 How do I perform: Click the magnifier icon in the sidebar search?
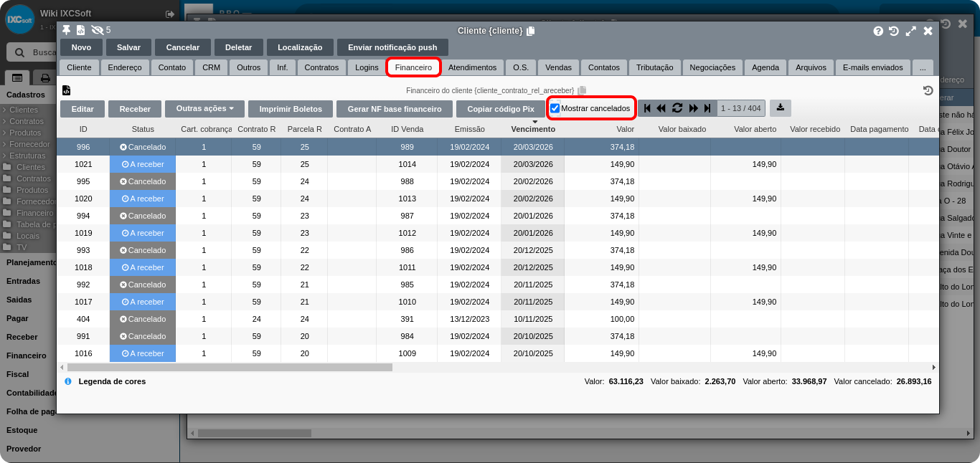pos(19,52)
